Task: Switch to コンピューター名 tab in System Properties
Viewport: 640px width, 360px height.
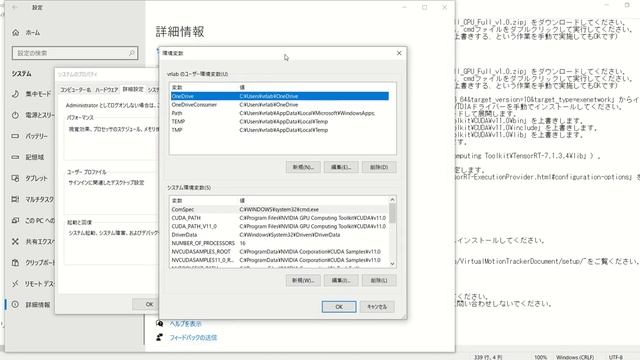Action: tap(76, 89)
